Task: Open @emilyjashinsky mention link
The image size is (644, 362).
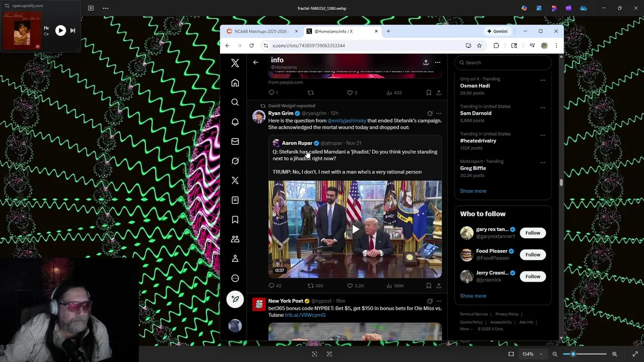Action: click(347, 121)
